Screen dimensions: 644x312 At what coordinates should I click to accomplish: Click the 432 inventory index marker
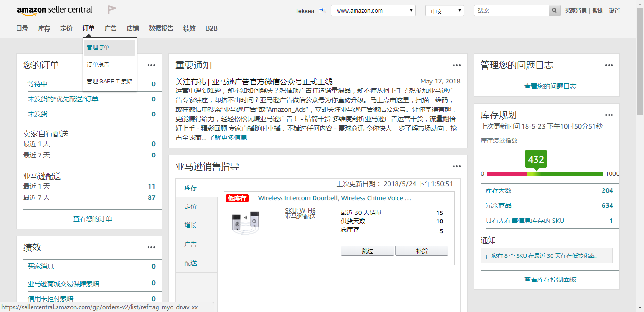536,160
